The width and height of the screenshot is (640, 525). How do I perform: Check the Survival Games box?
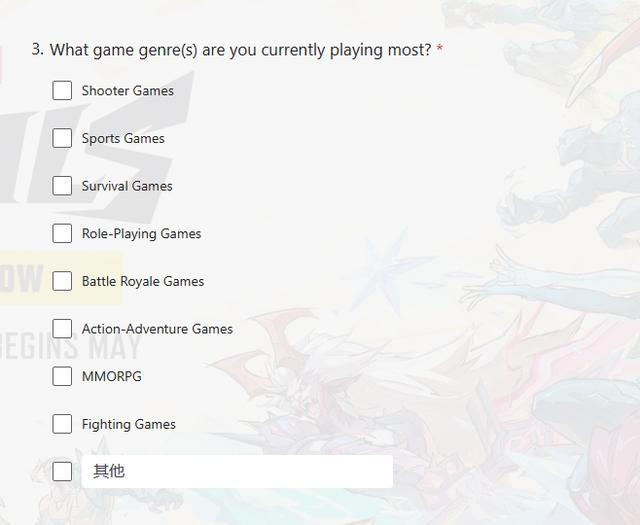(x=62, y=186)
